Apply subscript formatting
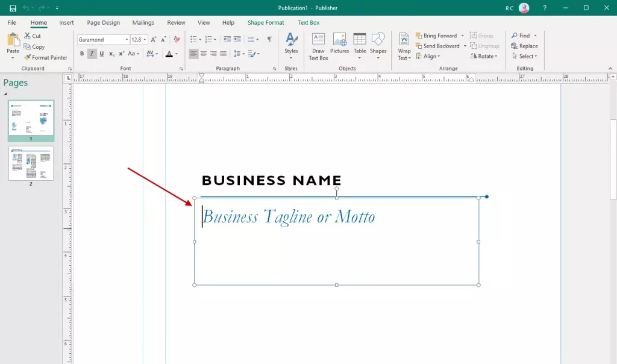Viewport: 617px width, 364px height. pos(111,54)
